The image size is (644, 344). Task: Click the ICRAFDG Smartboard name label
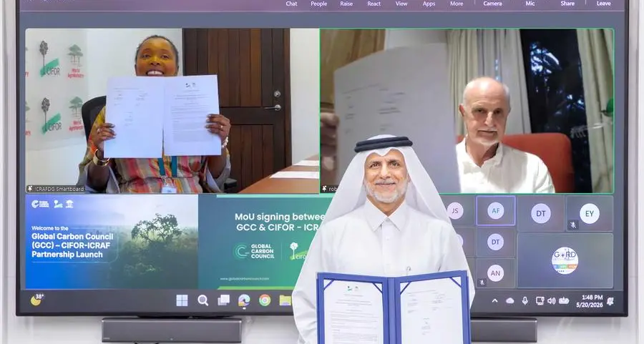tap(59, 190)
